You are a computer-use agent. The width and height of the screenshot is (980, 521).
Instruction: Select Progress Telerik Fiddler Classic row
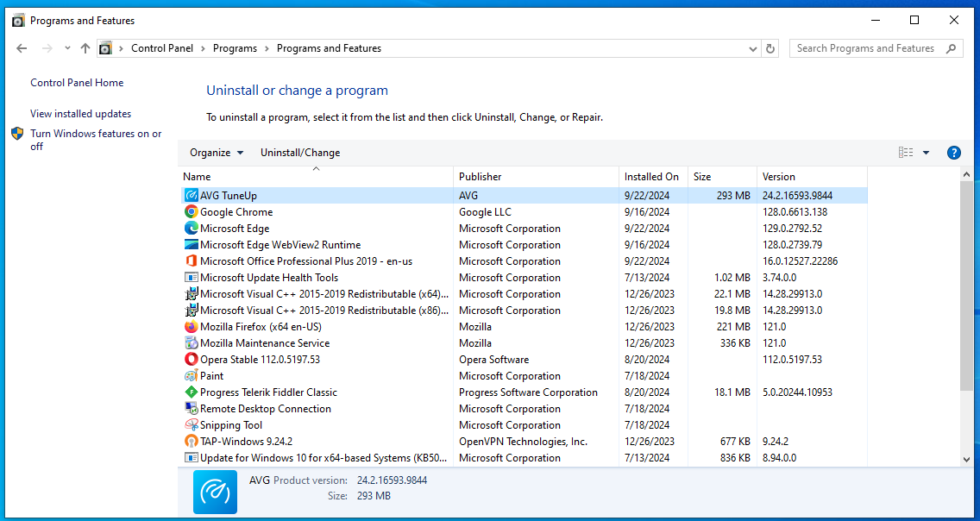click(x=269, y=392)
